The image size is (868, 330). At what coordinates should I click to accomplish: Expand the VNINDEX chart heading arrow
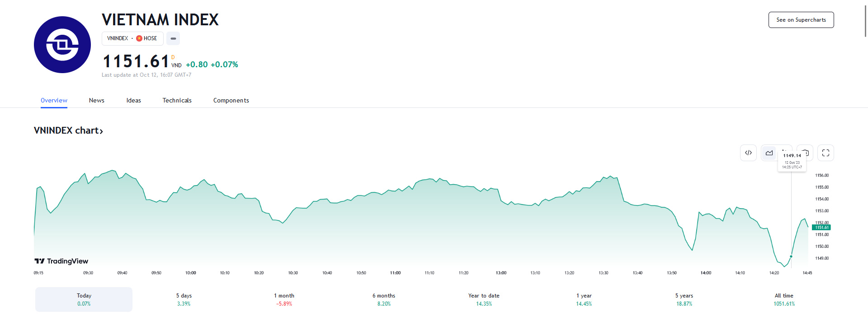(x=101, y=131)
